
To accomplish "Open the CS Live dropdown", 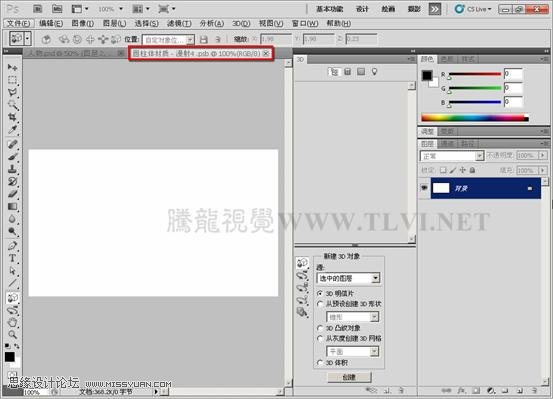I will tap(474, 9).
